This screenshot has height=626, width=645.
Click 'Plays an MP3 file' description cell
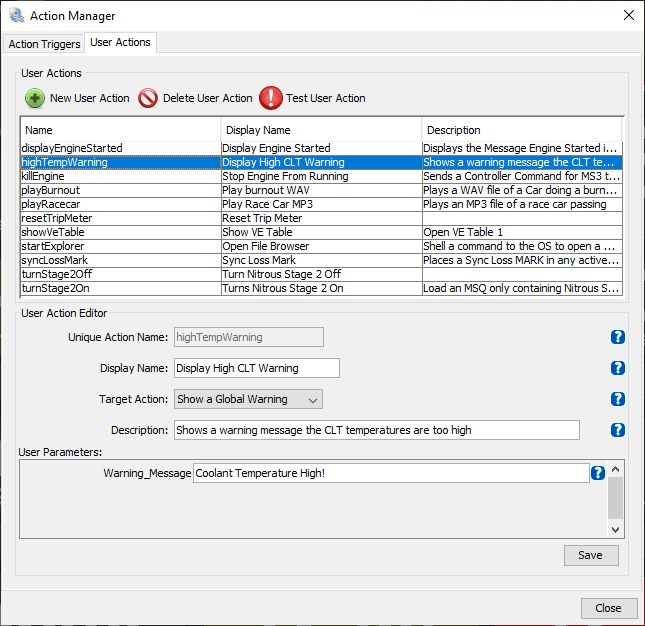[x=522, y=204]
